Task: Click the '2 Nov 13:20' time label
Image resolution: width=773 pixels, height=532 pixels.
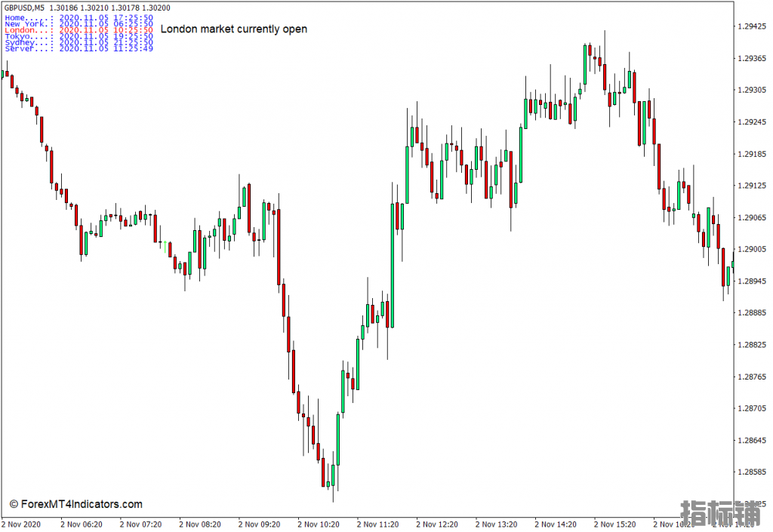Action: click(x=496, y=524)
